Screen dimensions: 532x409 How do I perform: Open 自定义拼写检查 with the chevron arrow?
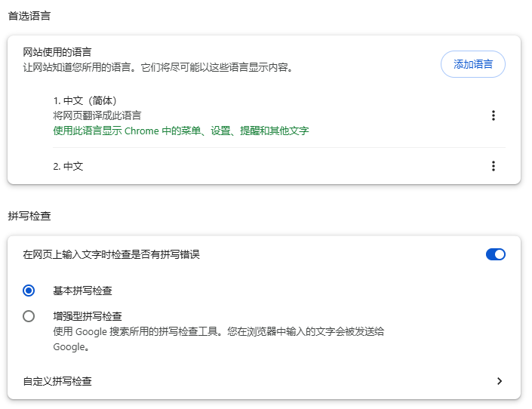500,381
